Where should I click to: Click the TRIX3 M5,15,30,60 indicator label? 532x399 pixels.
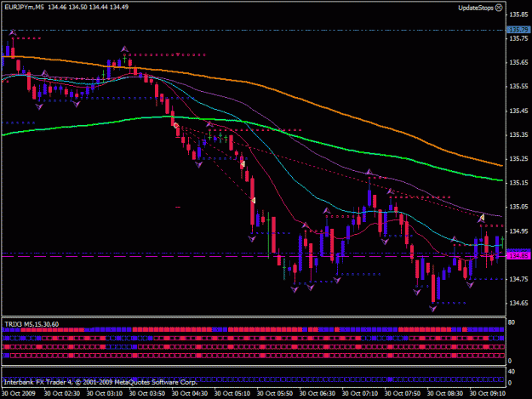point(31,324)
